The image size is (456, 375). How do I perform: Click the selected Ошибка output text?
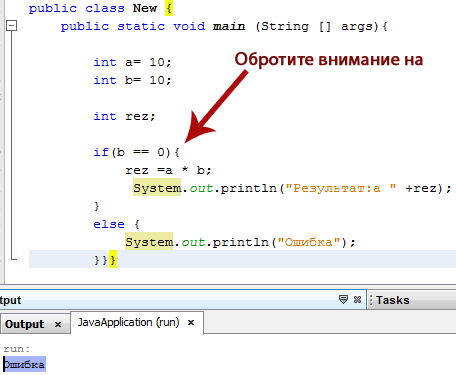tap(24, 364)
